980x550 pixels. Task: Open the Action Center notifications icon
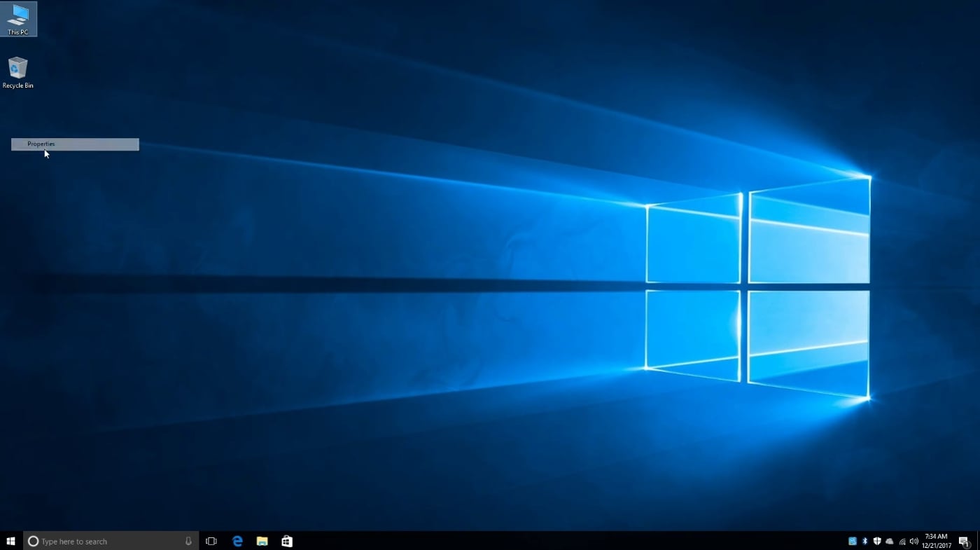coord(963,541)
